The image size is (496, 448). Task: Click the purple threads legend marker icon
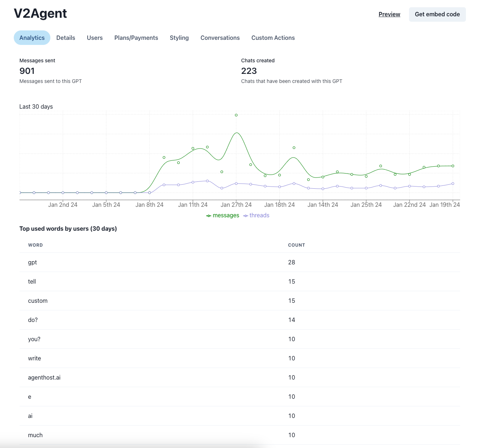point(246,216)
